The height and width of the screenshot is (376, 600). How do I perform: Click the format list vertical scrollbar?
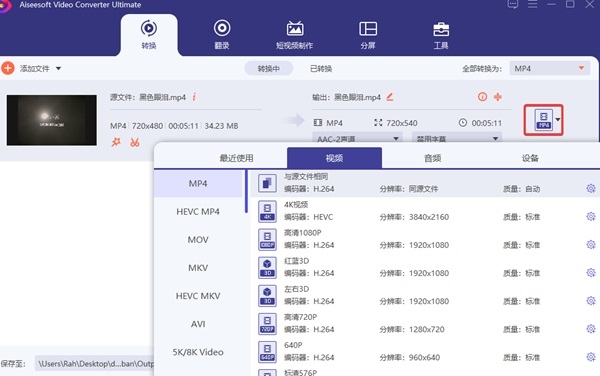click(x=246, y=192)
